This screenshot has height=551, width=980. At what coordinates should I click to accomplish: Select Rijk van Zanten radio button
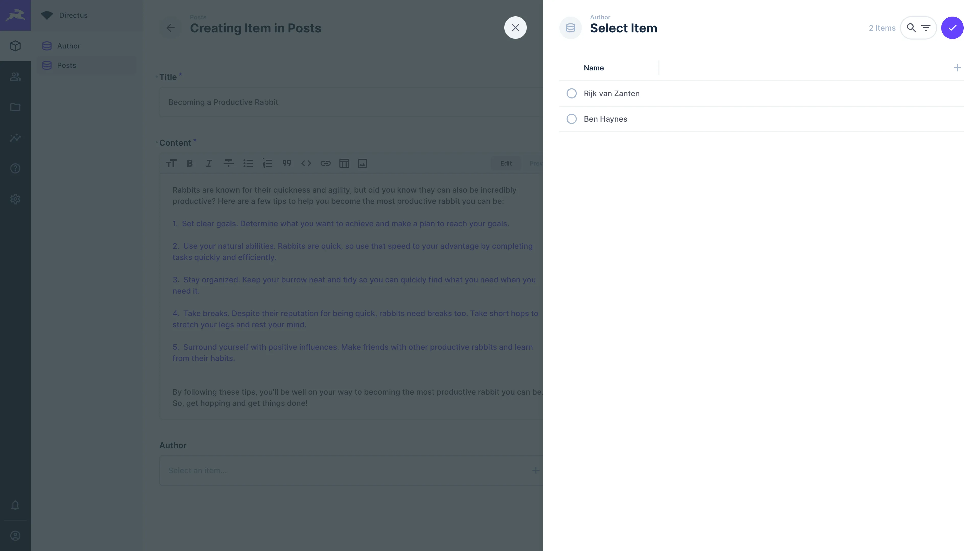[571, 94]
